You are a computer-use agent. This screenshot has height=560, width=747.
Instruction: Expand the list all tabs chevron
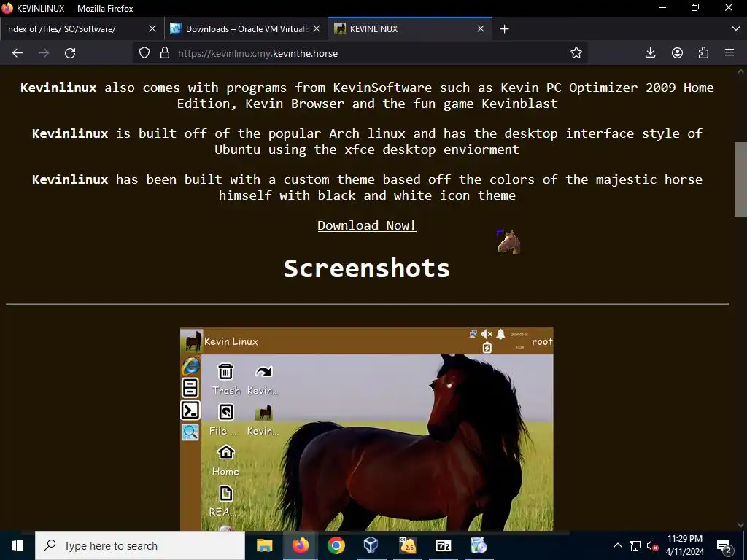(x=735, y=28)
